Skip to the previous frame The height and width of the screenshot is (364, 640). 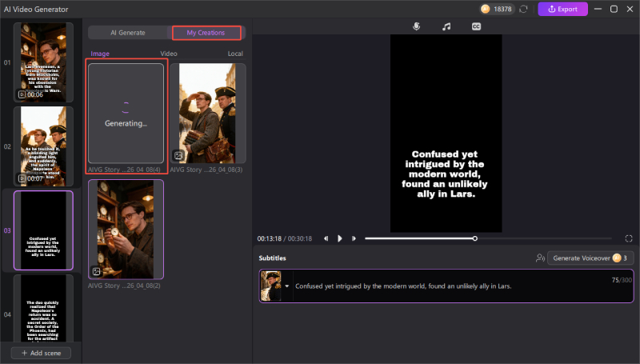click(x=326, y=238)
